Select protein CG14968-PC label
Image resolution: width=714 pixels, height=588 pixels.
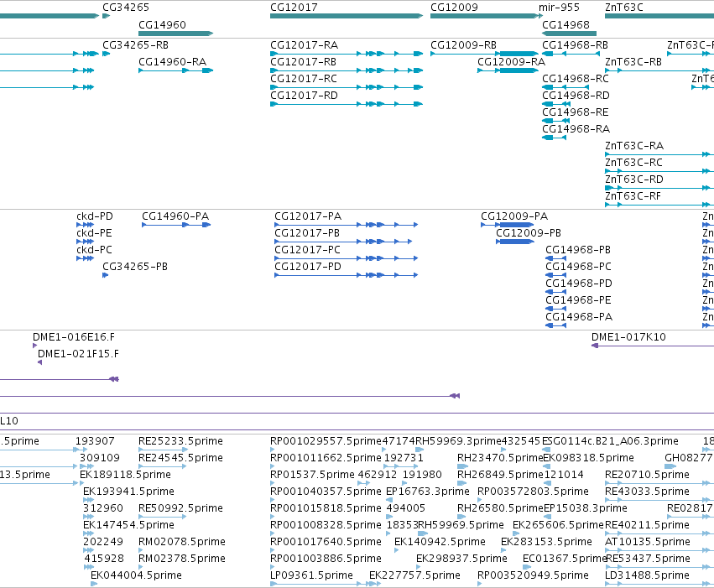coord(578,267)
